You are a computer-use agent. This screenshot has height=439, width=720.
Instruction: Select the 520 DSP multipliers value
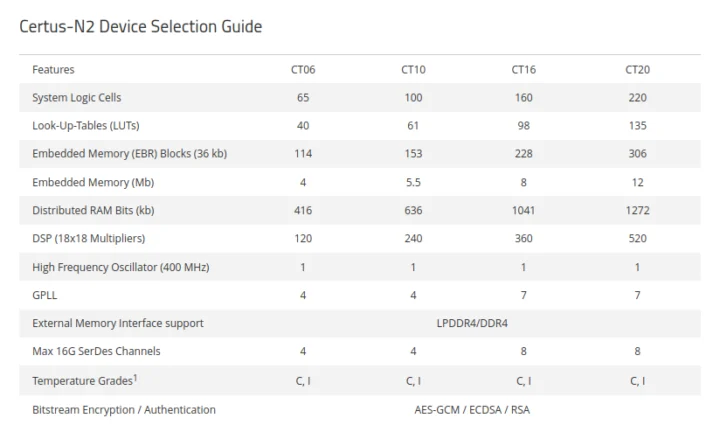pos(638,239)
